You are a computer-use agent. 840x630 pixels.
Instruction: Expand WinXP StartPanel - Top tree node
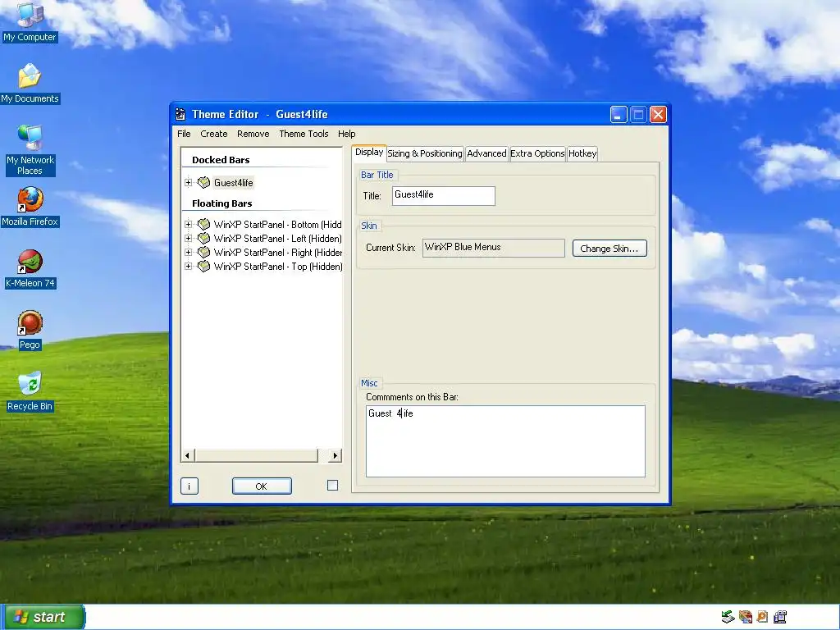point(188,267)
